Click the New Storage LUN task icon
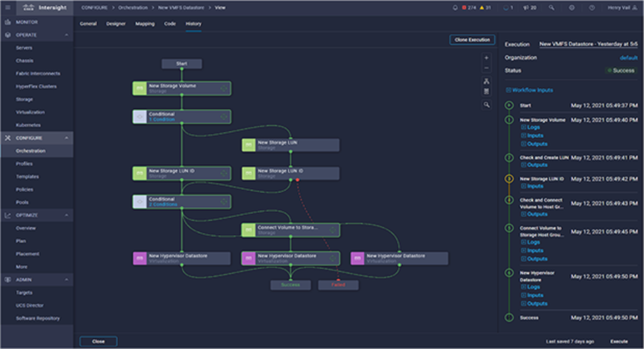This screenshot has height=349, width=644. 248,145
